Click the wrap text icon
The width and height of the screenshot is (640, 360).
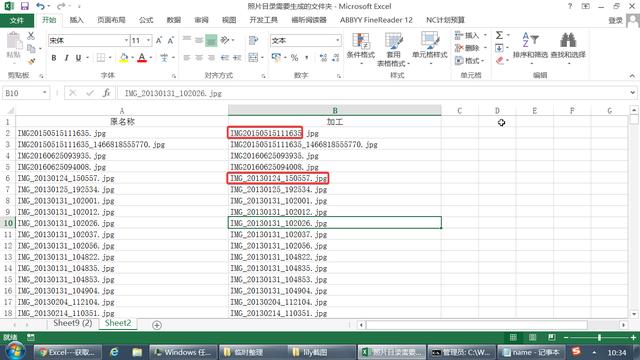coord(253,40)
